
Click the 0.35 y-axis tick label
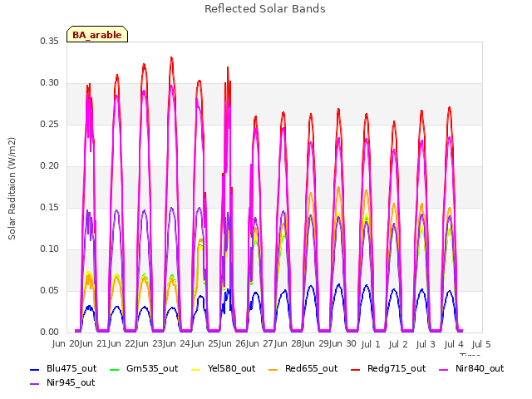coord(49,41)
